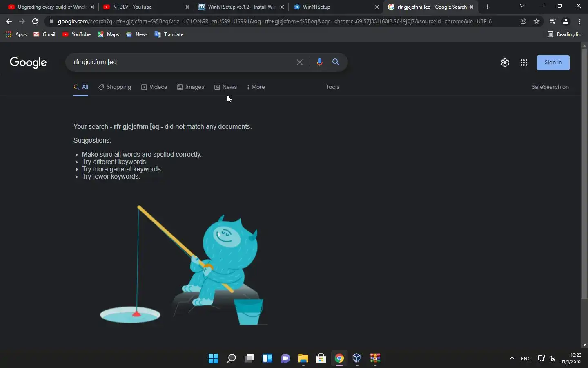This screenshot has width=588, height=368.
Task: Open the Google apps grid
Action: click(x=524, y=62)
